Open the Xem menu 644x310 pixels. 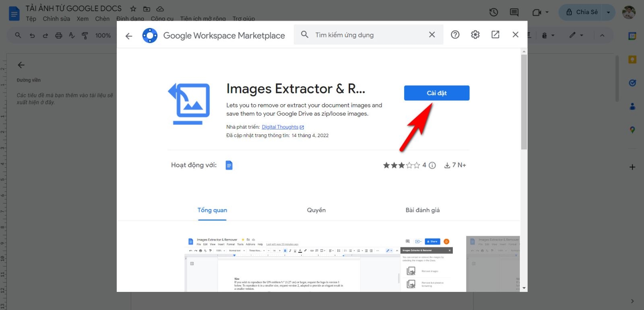point(83,18)
